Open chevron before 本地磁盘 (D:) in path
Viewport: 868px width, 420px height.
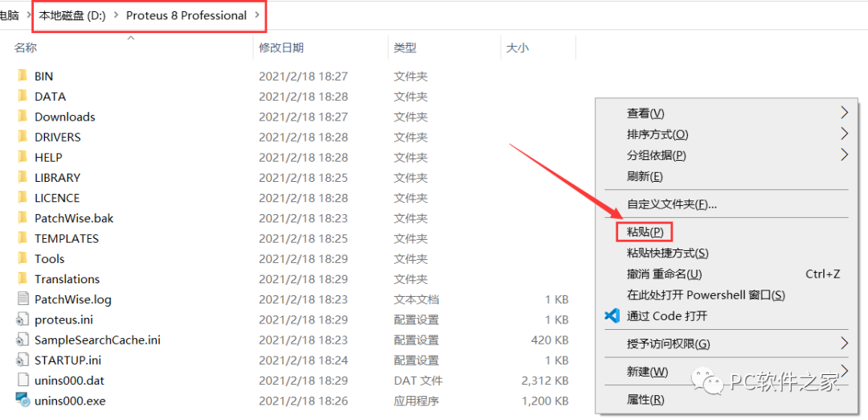(x=29, y=15)
